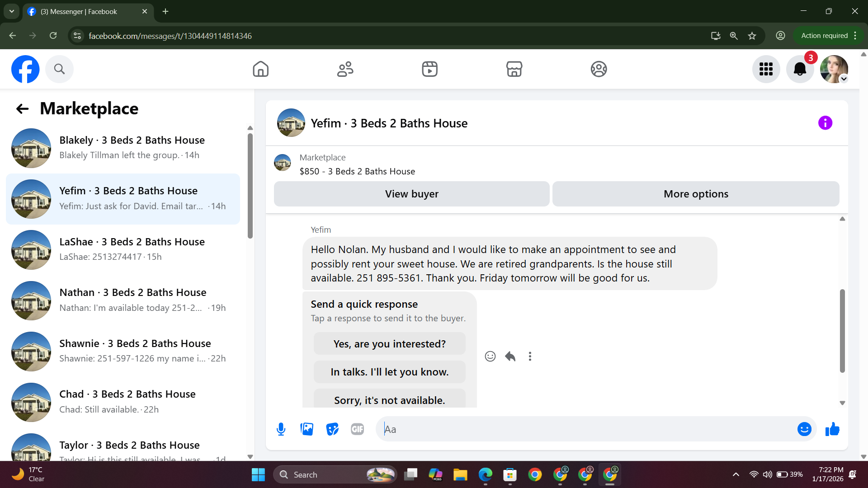The width and height of the screenshot is (868, 488).
Task: Click the chat message scrollbar
Action: coord(842,331)
